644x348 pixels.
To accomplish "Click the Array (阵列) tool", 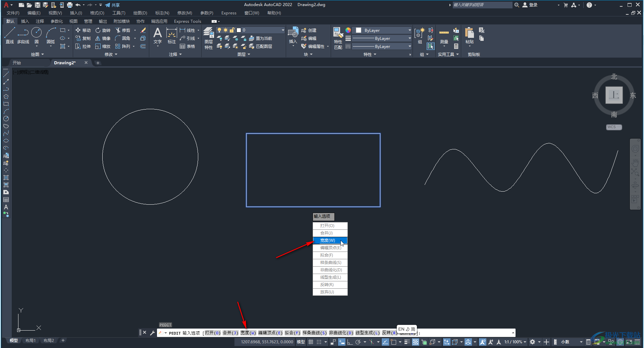I will [123, 46].
